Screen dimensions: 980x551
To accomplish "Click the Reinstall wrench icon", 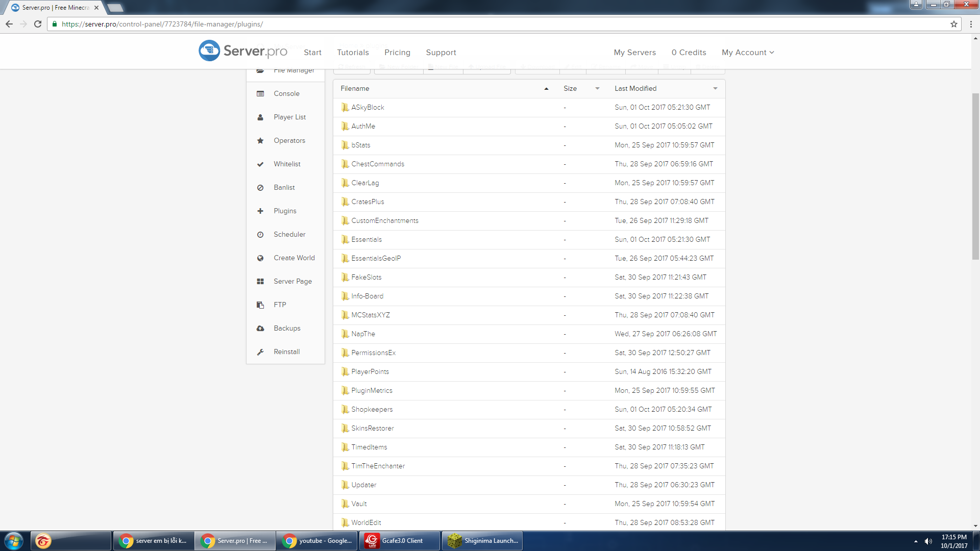I will [x=260, y=352].
